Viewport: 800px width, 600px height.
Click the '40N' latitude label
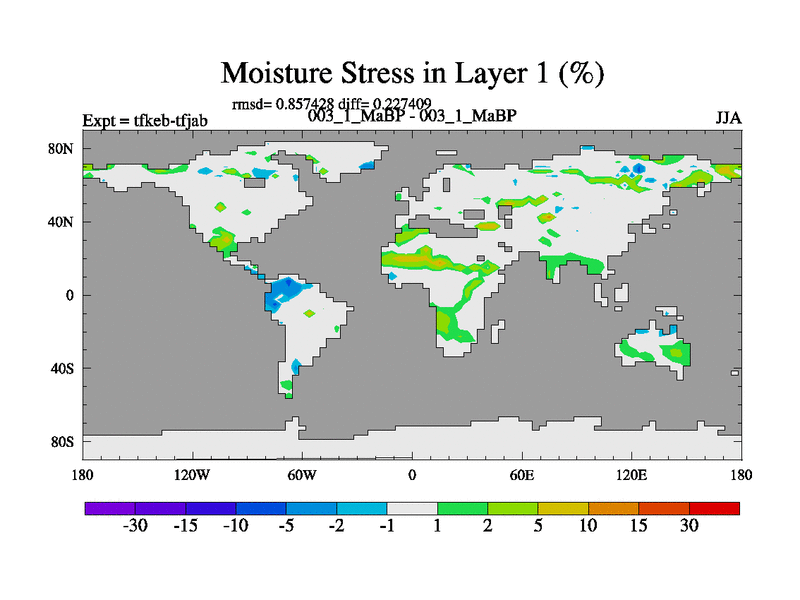[61, 222]
